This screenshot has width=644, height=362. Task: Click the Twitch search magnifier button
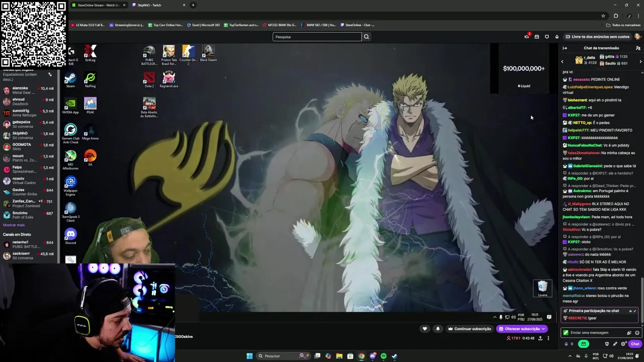click(x=366, y=37)
